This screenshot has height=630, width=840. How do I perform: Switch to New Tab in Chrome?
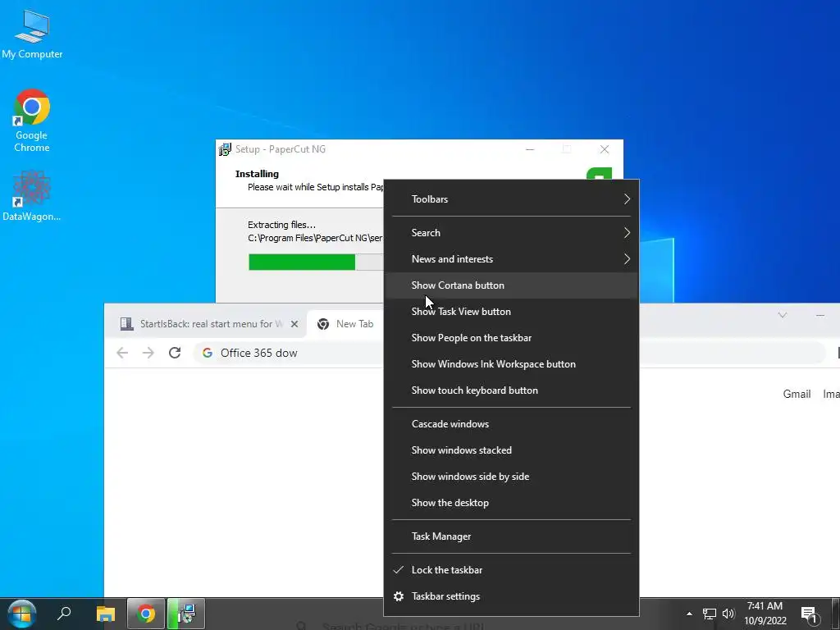point(345,324)
